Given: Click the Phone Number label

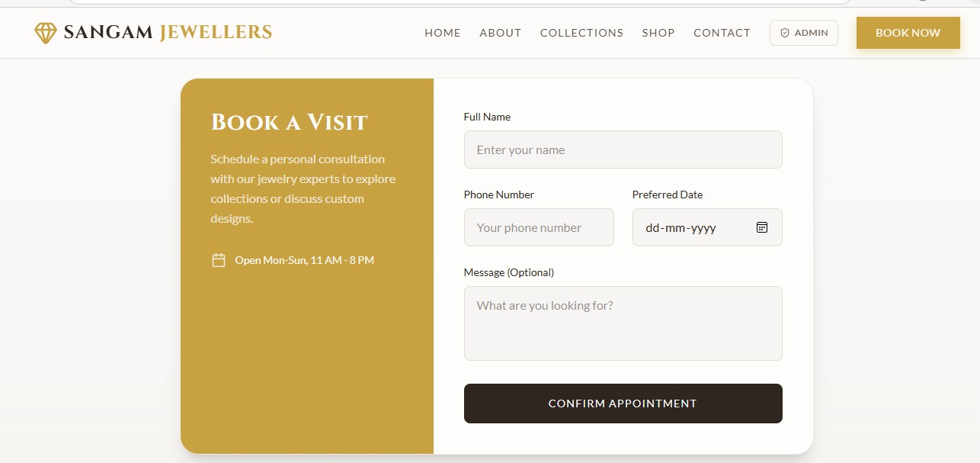Looking at the screenshot, I should pos(499,195).
